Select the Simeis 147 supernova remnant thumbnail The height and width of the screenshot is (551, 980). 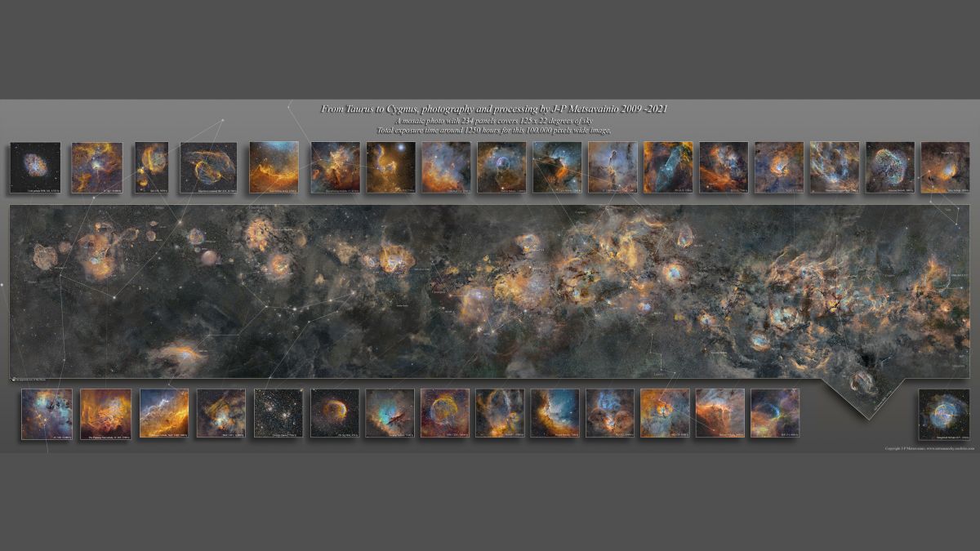tap(208, 167)
